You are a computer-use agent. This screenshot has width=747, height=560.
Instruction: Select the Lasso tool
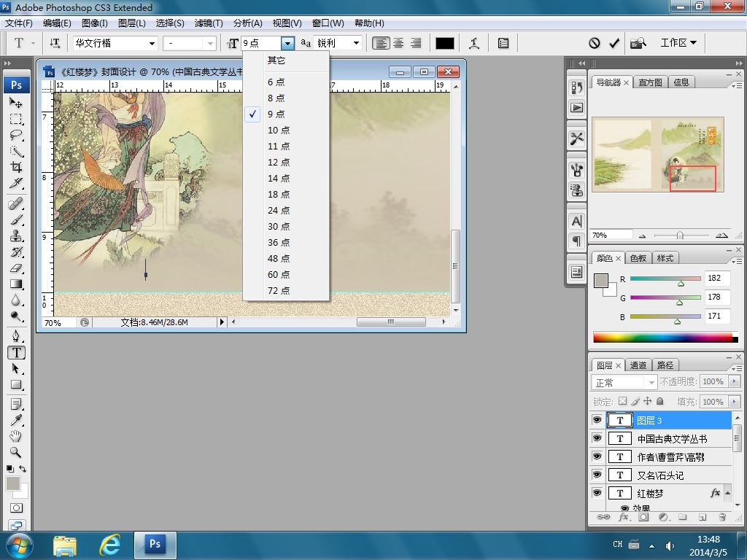pos(16,135)
